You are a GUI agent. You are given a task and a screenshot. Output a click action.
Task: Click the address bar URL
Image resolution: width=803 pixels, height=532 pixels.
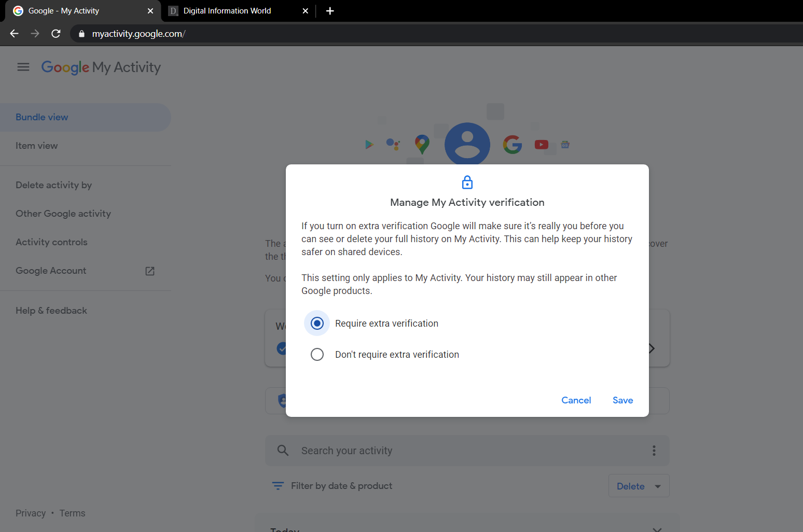(139, 34)
